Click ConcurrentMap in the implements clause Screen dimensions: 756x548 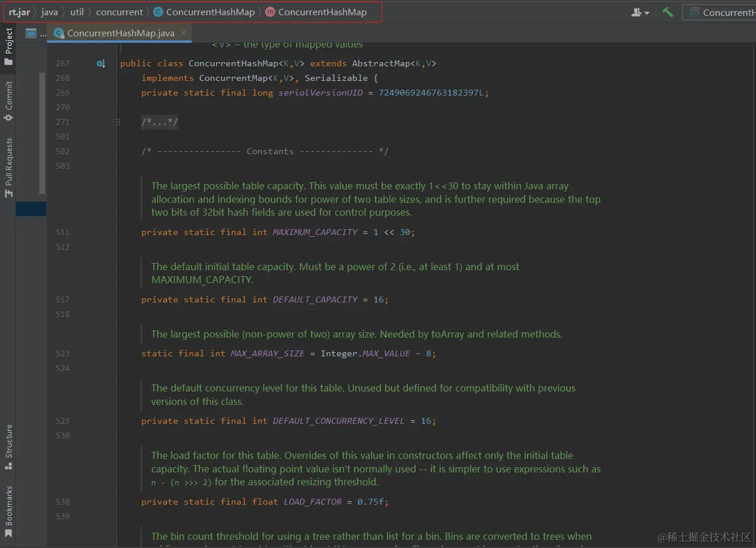point(233,78)
